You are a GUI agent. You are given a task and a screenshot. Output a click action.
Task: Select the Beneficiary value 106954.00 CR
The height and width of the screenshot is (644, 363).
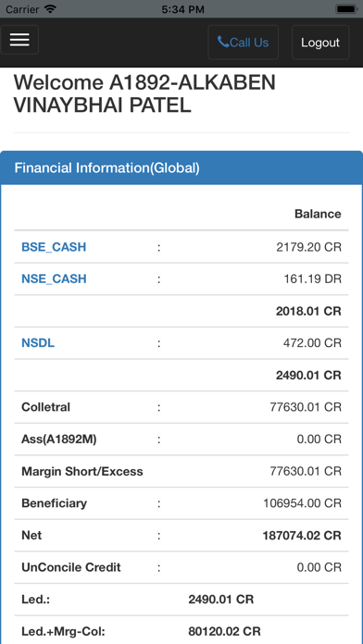point(302,503)
